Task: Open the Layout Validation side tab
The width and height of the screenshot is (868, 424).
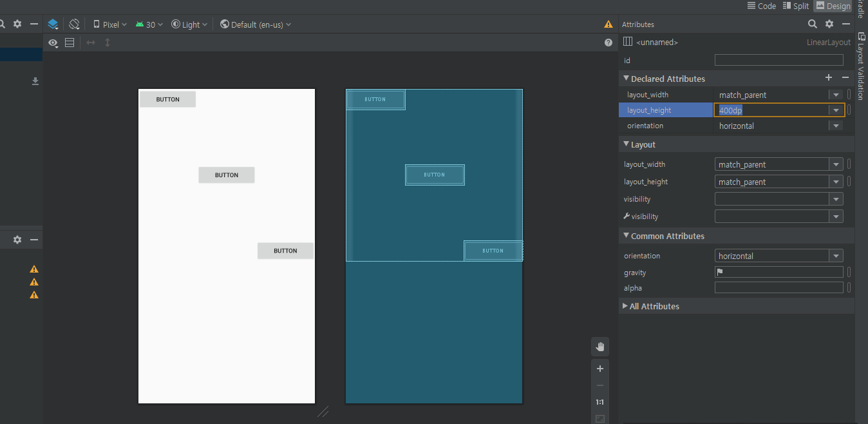Action: [x=862, y=66]
